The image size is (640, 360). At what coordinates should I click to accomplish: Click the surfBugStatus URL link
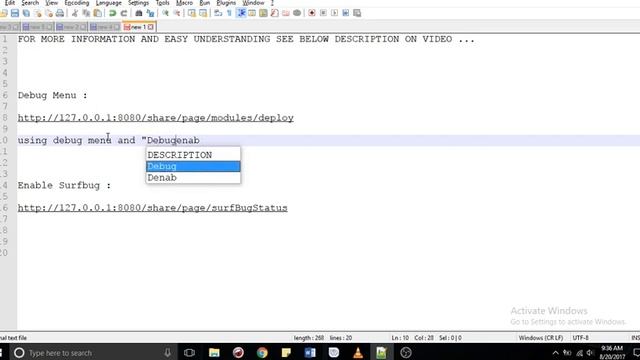(x=153, y=208)
